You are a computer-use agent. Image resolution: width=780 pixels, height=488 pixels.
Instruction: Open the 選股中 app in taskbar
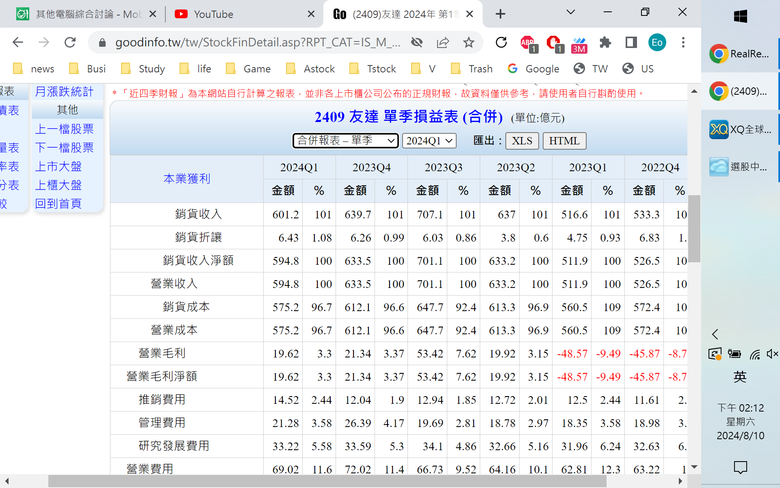[740, 167]
